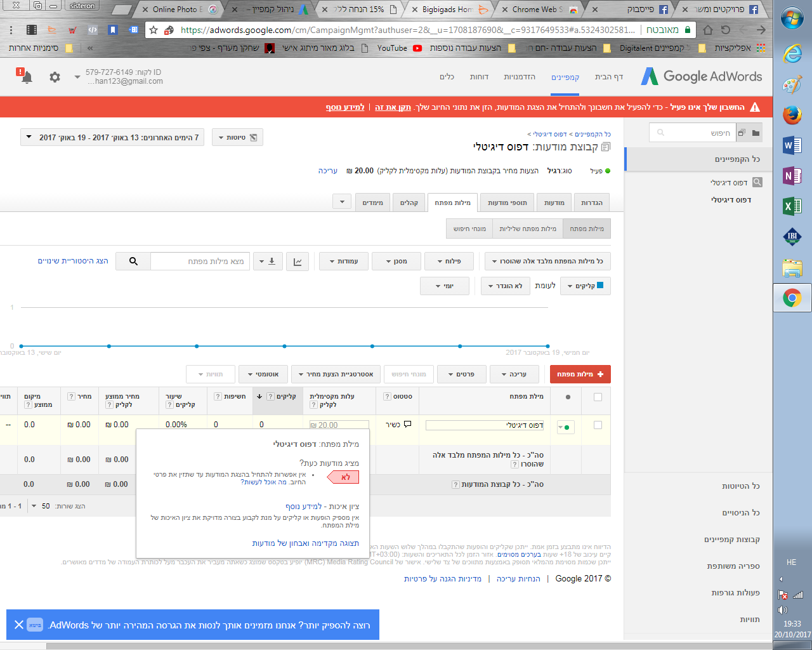Tick the select-all checkbox in the table header
Screen dimensions: 812x650
tap(598, 397)
